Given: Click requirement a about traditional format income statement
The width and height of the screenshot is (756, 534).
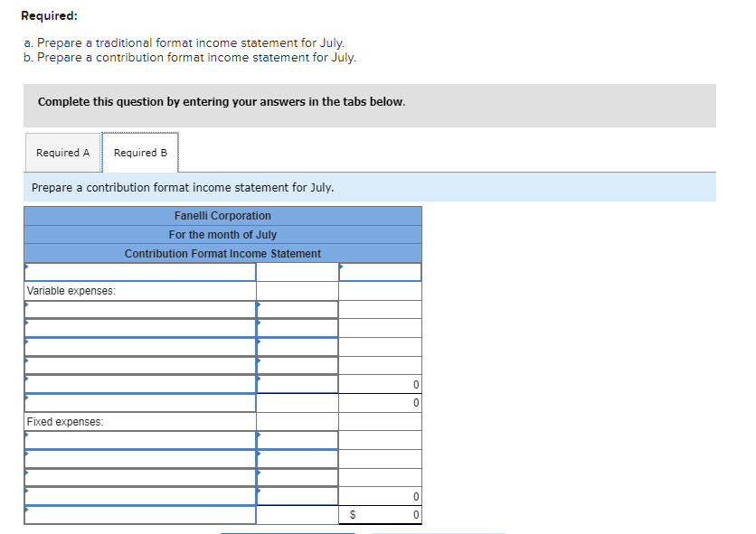Looking at the screenshot, I should (x=184, y=42).
